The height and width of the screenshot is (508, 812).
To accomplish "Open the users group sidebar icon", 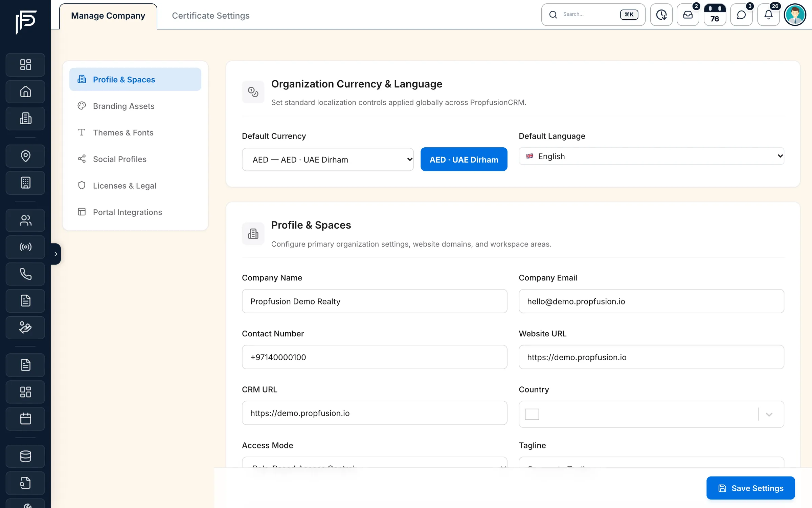I will pos(25,220).
